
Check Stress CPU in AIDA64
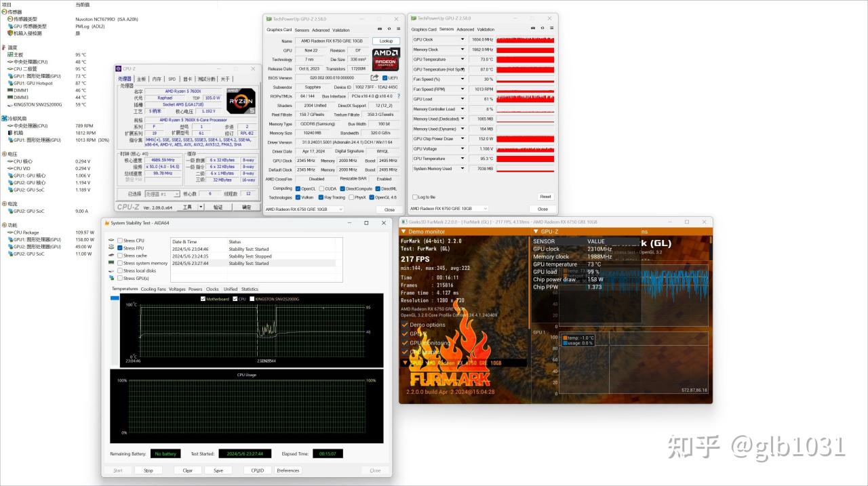coord(119,241)
